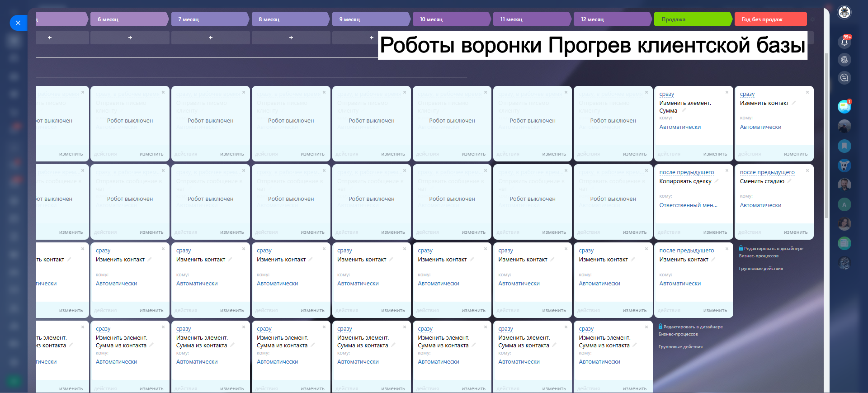Click the blue bookmark icon in sidebar
Screen dimensions: 868x393
pos(844,146)
